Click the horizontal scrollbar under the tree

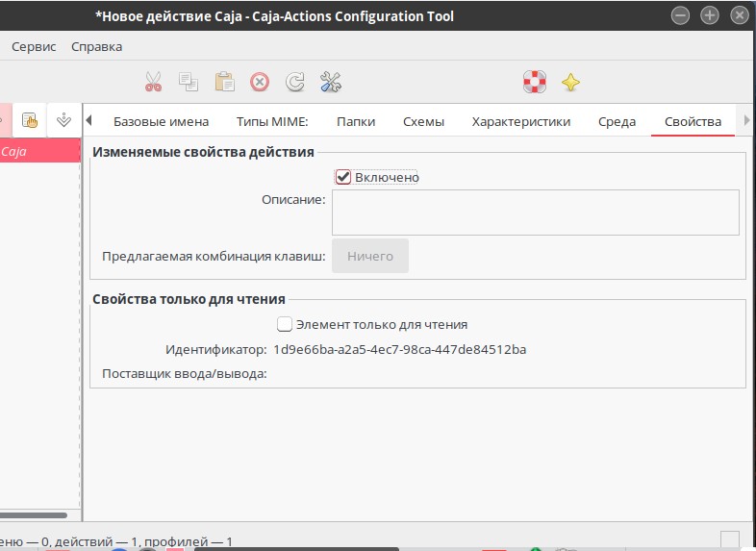click(x=34, y=514)
